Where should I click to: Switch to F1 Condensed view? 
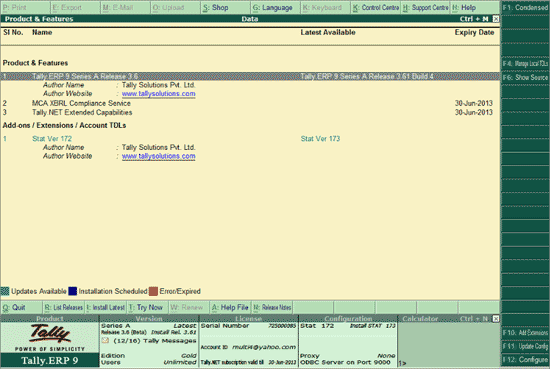point(525,7)
